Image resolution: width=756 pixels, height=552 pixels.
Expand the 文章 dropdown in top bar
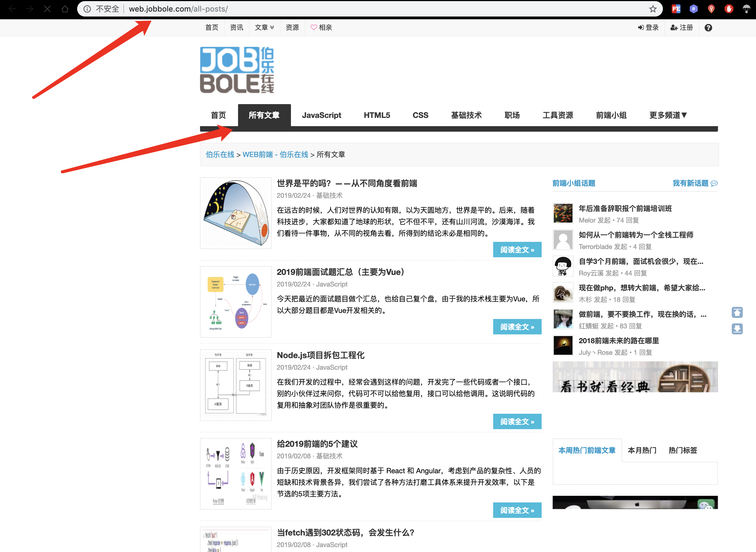click(264, 27)
